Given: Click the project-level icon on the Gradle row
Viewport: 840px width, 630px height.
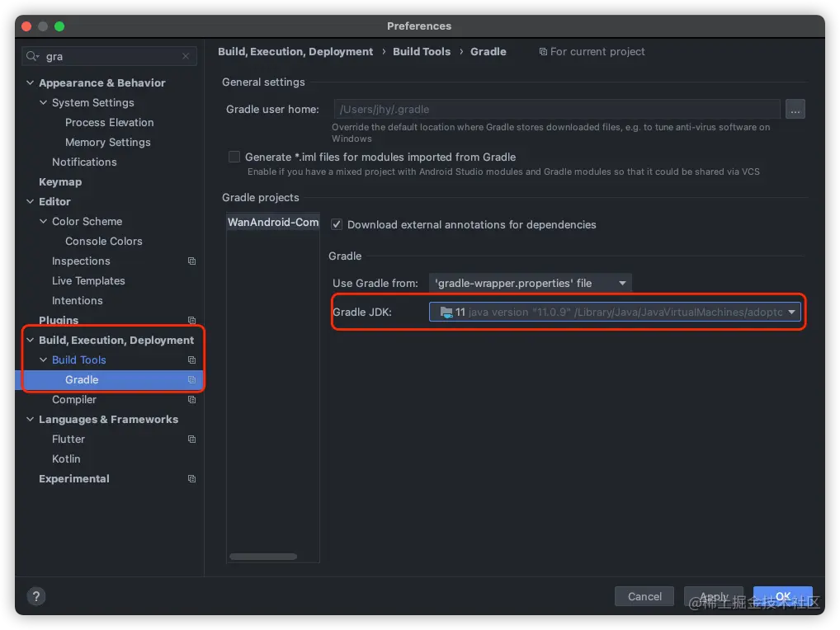Looking at the screenshot, I should coord(191,379).
